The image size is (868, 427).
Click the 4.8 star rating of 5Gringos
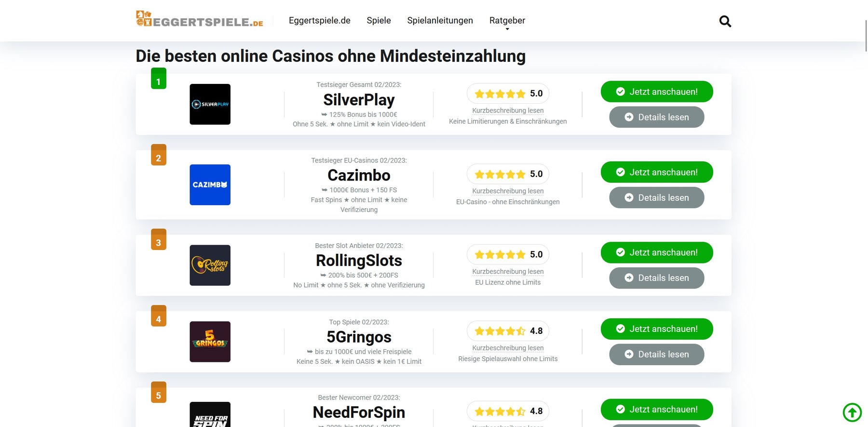point(507,331)
